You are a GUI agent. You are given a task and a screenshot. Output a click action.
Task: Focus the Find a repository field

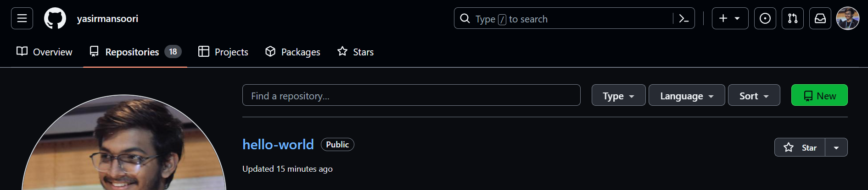coord(411,95)
